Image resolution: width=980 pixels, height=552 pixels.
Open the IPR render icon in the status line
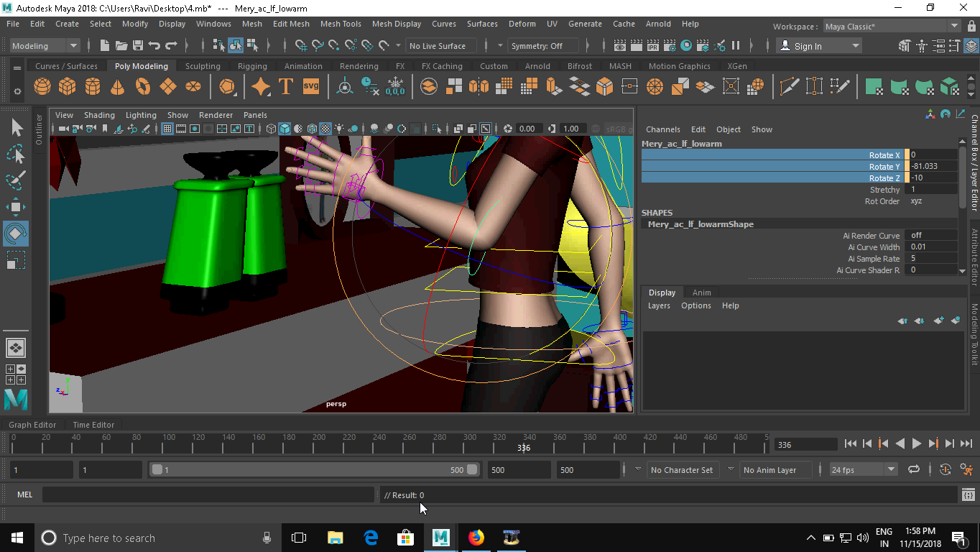(652, 46)
